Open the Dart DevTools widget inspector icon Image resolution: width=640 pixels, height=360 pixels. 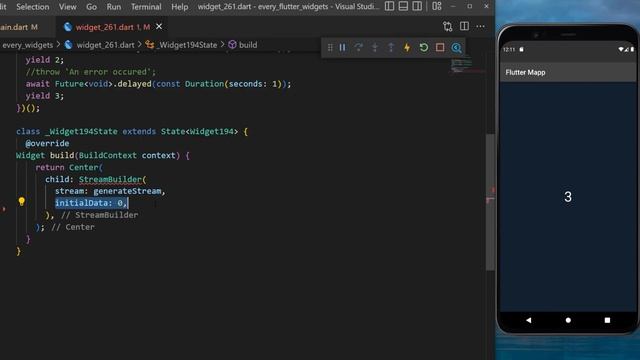click(x=456, y=48)
